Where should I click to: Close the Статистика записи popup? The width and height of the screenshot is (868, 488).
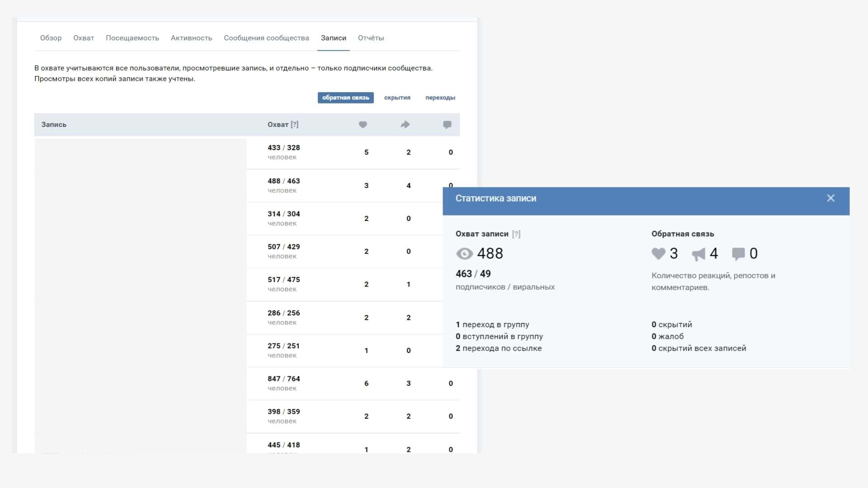pos(830,198)
